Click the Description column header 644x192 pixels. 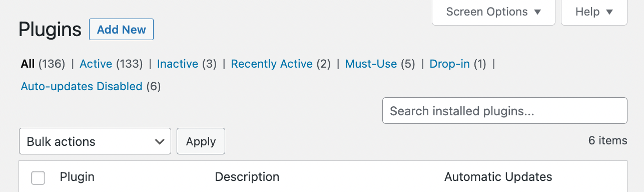[x=247, y=177]
